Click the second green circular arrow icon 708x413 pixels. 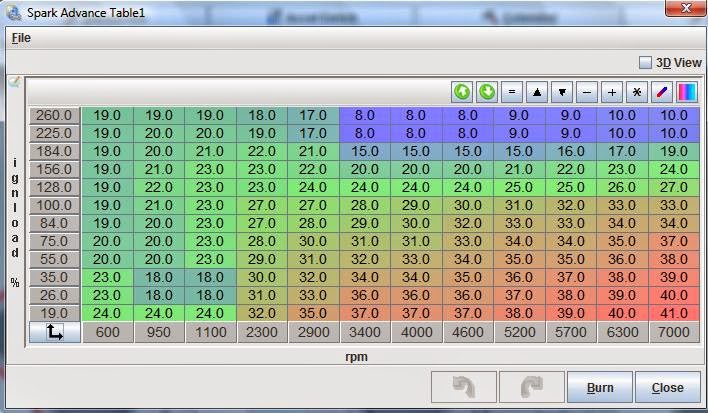click(487, 92)
